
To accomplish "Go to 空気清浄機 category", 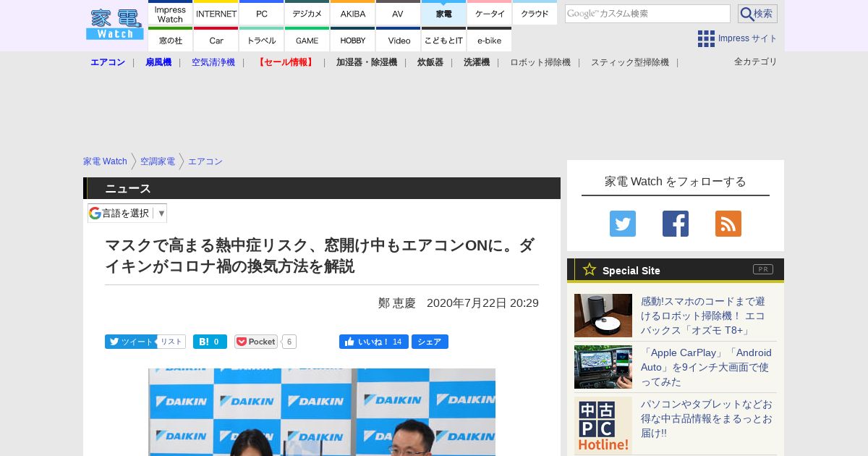I will pyautogui.click(x=213, y=62).
